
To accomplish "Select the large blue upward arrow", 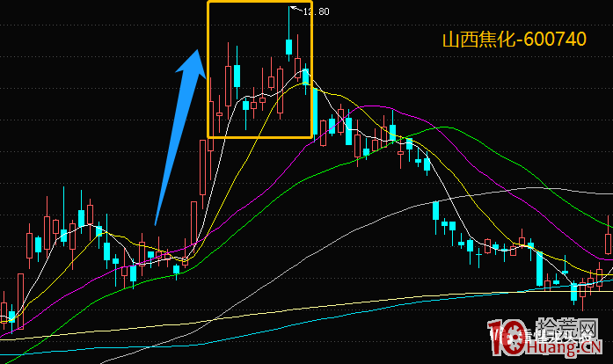I will click(180, 137).
